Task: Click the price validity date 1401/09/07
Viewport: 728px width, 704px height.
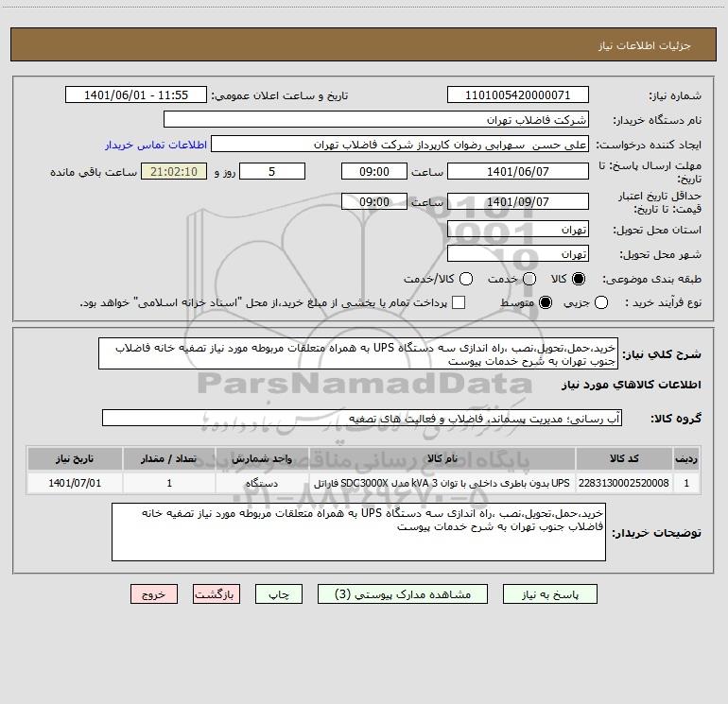Action: (x=518, y=201)
